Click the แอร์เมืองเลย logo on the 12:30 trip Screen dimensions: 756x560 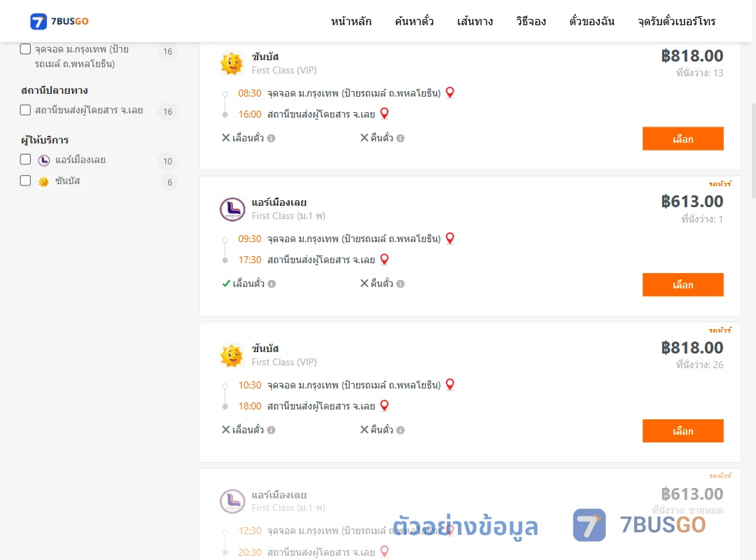[x=232, y=501]
